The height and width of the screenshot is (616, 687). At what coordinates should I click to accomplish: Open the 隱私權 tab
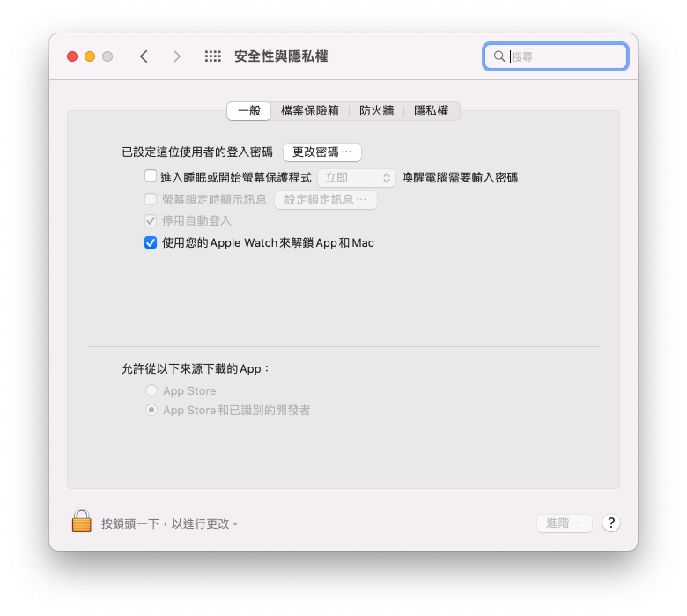point(431,110)
